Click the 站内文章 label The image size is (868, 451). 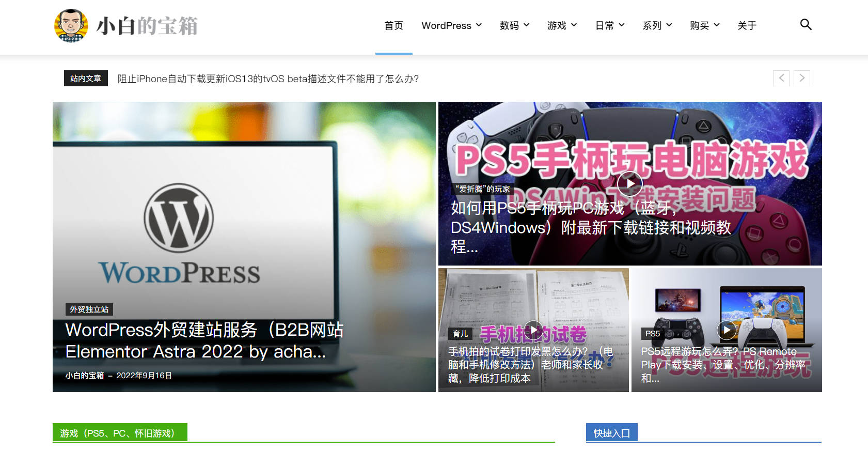tap(86, 78)
